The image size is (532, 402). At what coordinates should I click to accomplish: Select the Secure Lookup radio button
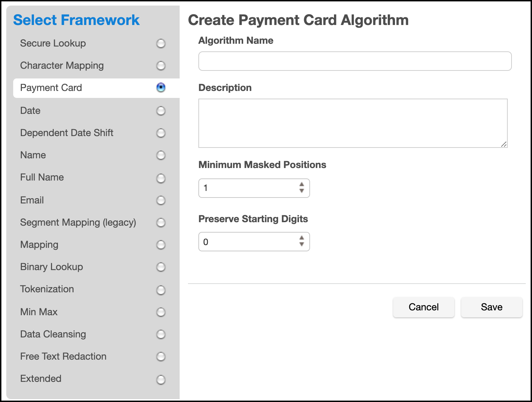tap(161, 43)
